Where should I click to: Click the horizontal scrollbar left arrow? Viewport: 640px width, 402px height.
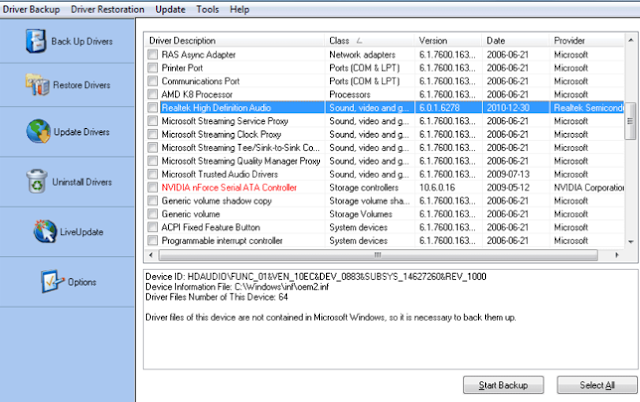(x=151, y=255)
